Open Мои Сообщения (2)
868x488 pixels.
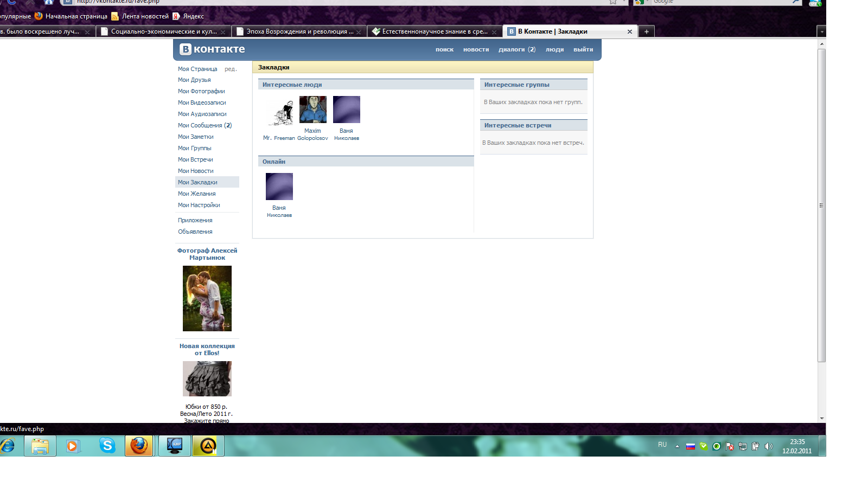205,125
